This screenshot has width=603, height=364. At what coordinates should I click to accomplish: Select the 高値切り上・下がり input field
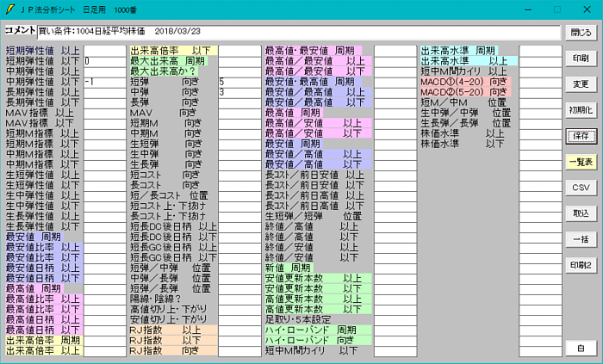coord(240,310)
